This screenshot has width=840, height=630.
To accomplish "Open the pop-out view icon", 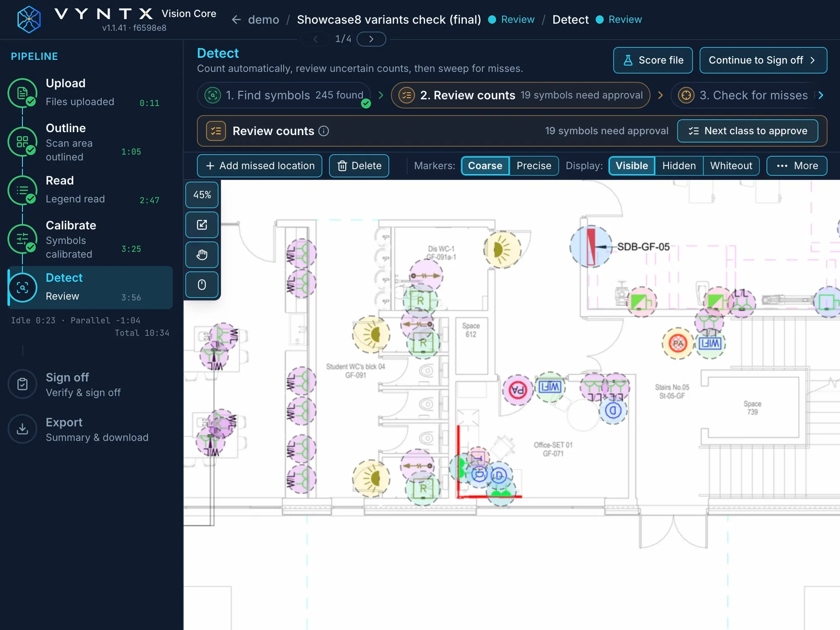I will pos(202,225).
